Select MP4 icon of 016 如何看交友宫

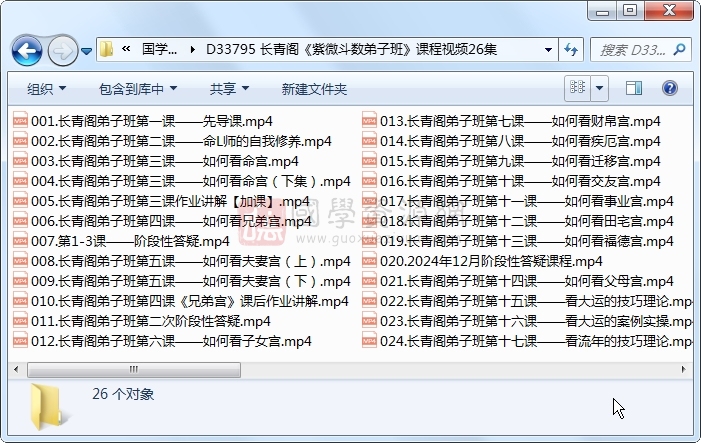369,181
